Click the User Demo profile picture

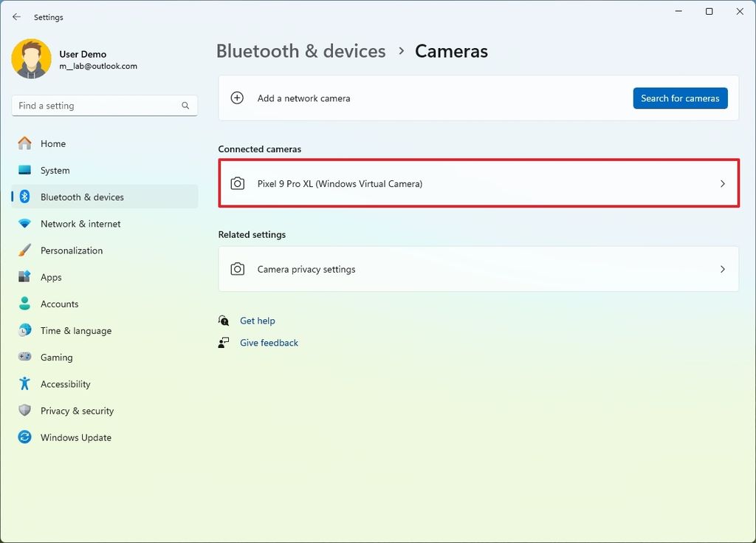(30, 58)
